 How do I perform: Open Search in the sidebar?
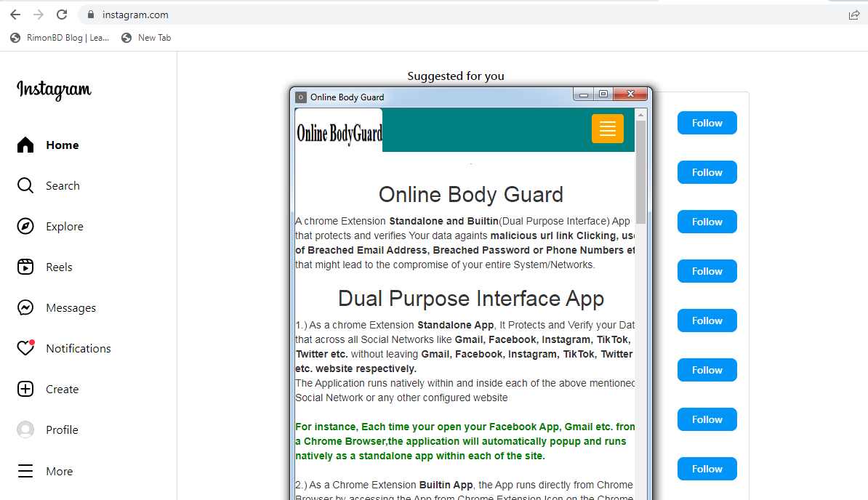pyautogui.click(x=63, y=186)
